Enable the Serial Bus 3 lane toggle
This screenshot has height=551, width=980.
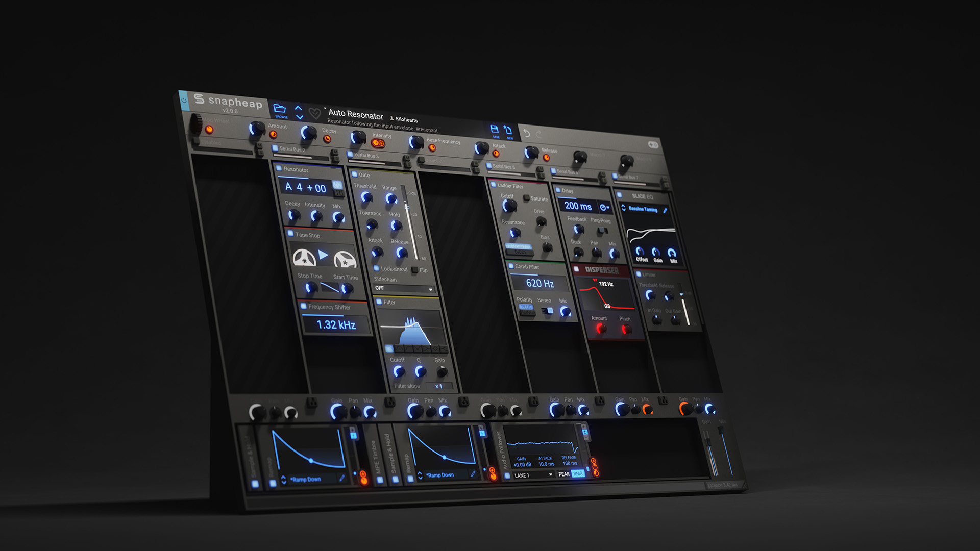350,154
